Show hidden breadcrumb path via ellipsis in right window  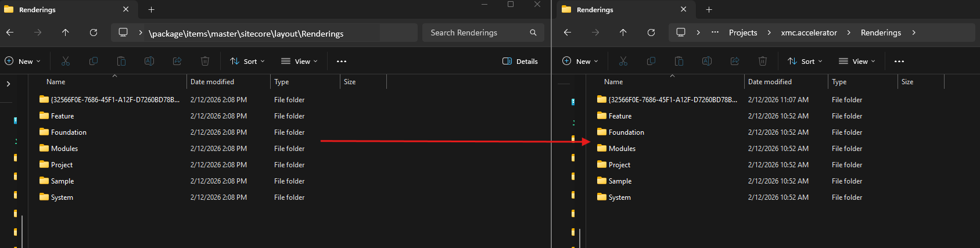coord(715,33)
